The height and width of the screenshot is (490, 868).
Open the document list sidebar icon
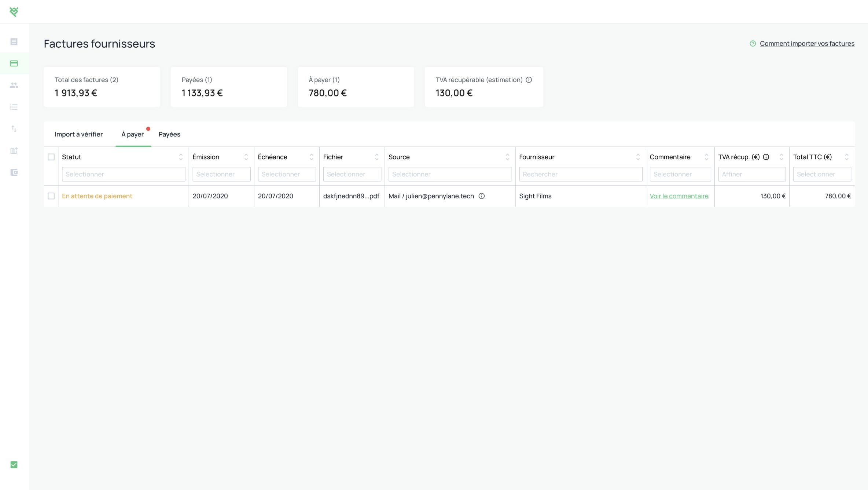click(14, 42)
